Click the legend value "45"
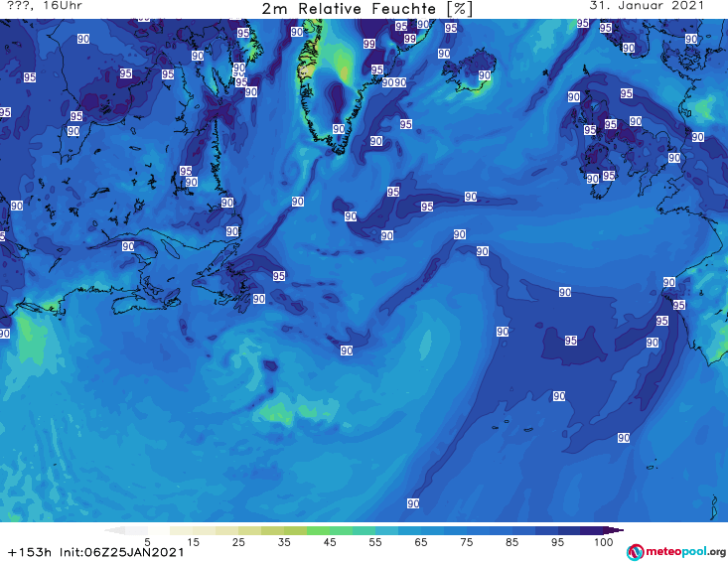This screenshot has width=728, height=562. [330, 542]
